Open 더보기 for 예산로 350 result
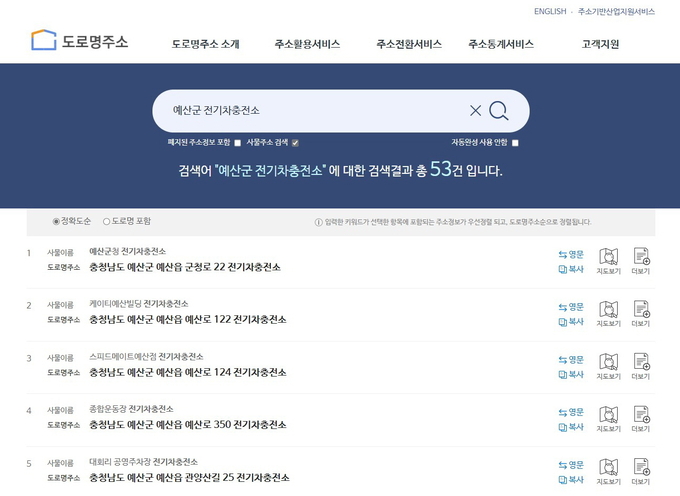Screen dimensions: 680x496 [641, 419]
